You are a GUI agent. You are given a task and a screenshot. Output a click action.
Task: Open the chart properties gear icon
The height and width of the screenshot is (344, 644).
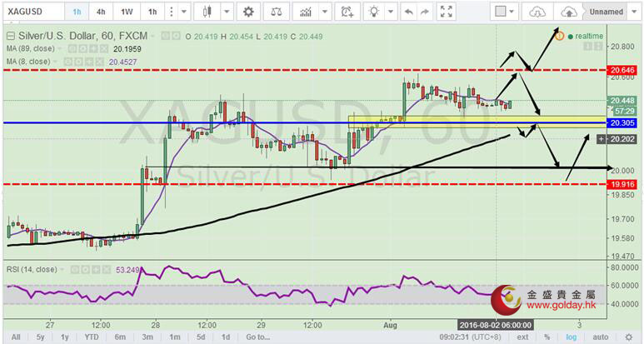[247, 12]
